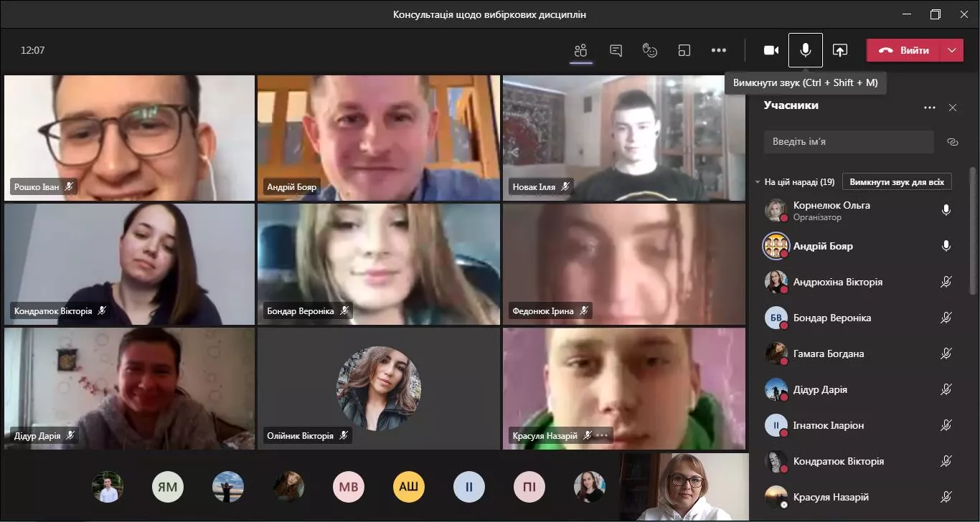Image resolution: width=980 pixels, height=522 pixels.
Task: Open participants panel more options ellipsis
Action: (930, 108)
